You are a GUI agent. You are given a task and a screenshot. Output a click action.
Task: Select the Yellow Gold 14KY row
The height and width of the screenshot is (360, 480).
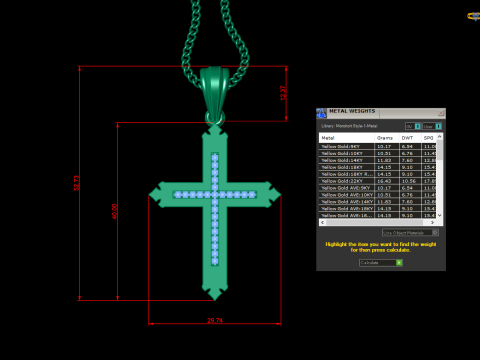pyautogui.click(x=377, y=160)
